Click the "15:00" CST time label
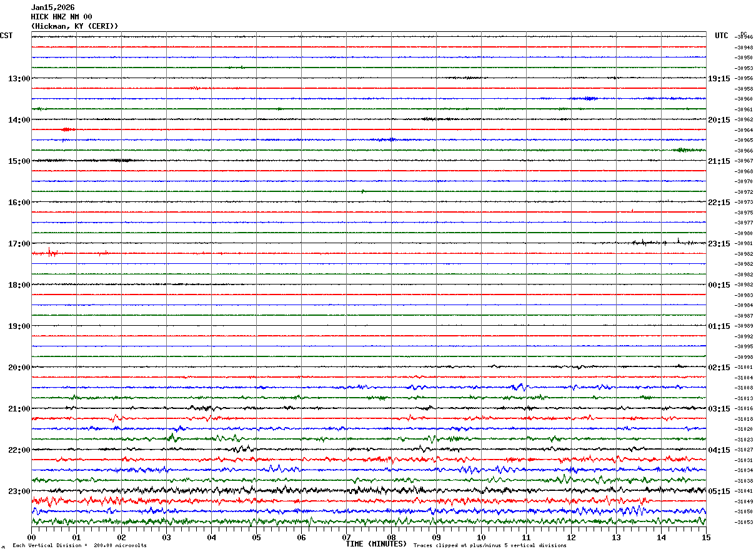 click(x=19, y=161)
